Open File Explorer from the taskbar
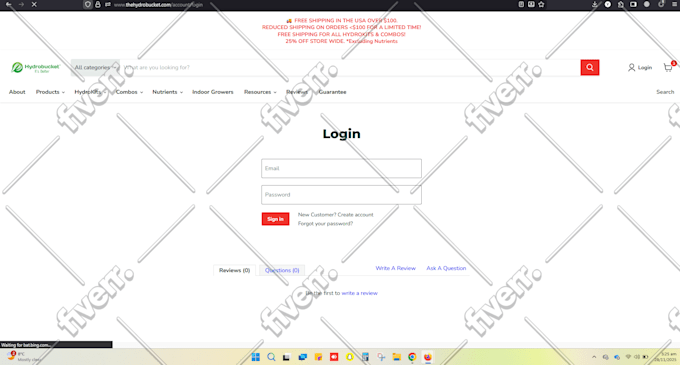This screenshot has height=365, width=680. tap(396, 357)
